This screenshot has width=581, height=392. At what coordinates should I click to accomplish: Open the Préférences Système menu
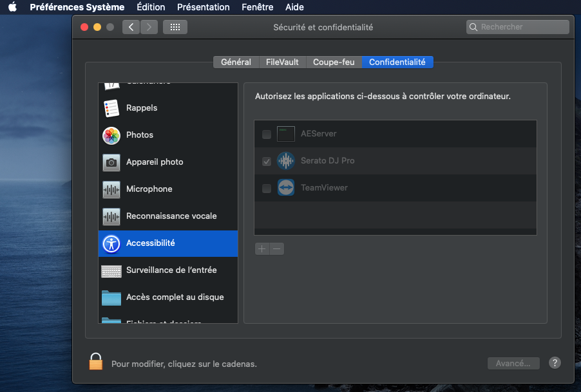(x=77, y=7)
